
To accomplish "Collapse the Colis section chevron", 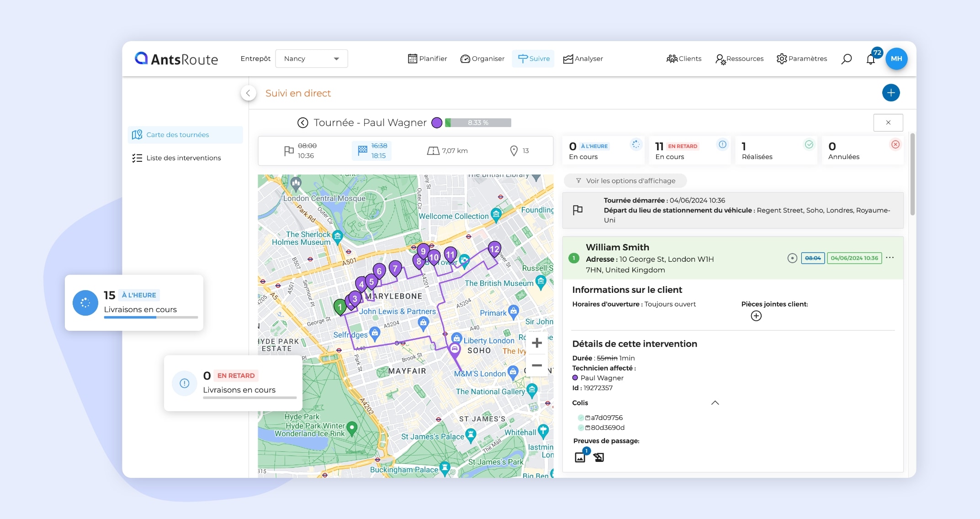I will point(715,402).
